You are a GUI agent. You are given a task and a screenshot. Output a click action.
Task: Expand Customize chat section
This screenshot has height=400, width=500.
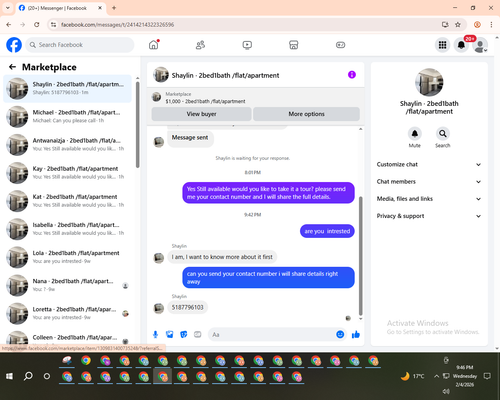click(429, 164)
